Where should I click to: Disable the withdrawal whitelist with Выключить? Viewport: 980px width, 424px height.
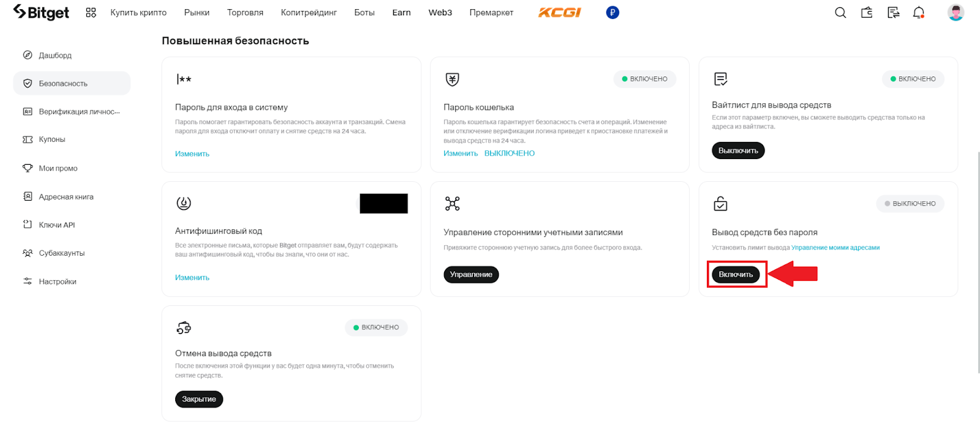738,151
